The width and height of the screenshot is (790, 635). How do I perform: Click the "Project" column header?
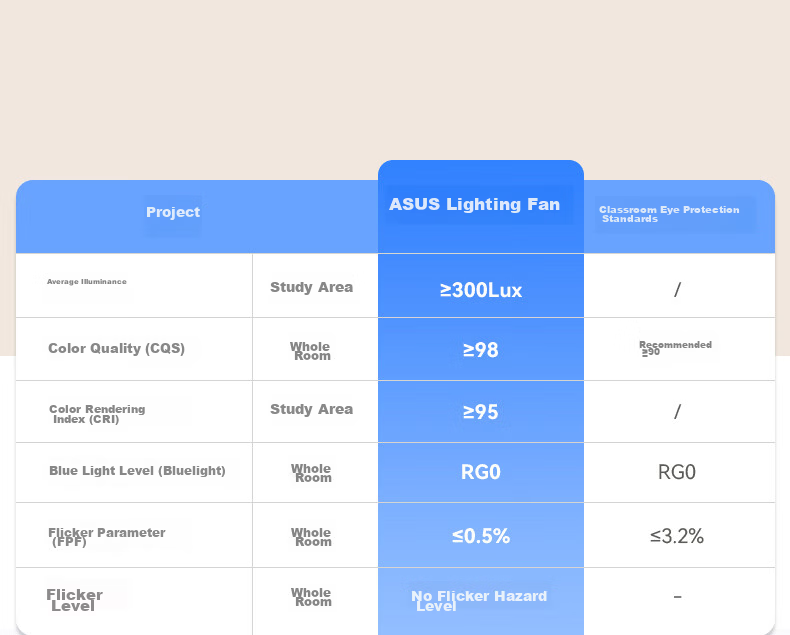(173, 212)
